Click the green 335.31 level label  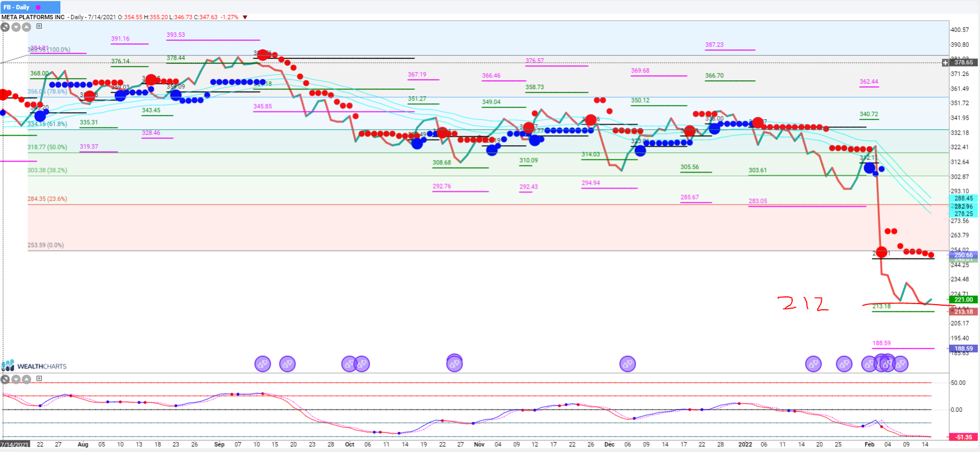[x=89, y=123]
